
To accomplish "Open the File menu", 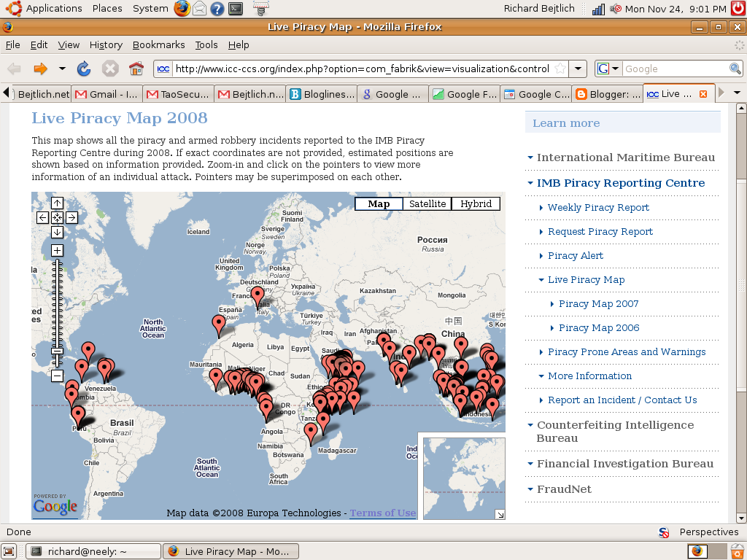I will 13,44.
